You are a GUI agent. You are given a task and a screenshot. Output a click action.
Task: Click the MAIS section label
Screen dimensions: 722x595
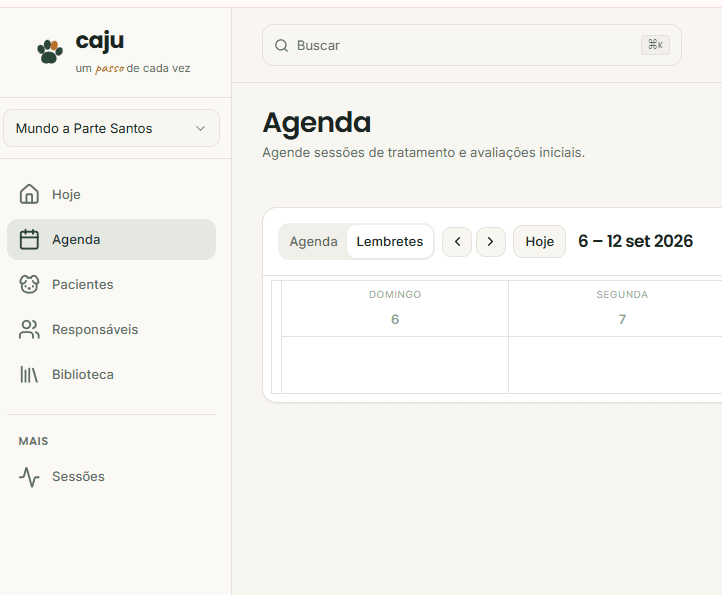(33, 441)
